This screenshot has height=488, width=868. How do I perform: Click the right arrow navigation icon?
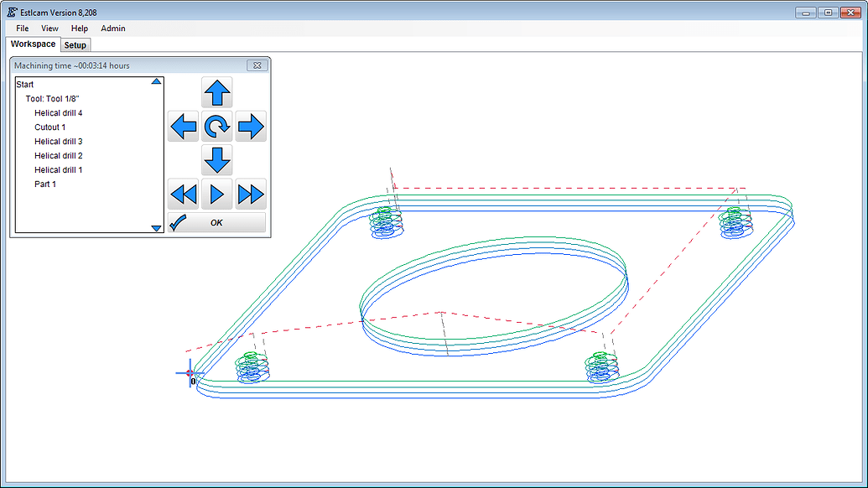(x=249, y=126)
